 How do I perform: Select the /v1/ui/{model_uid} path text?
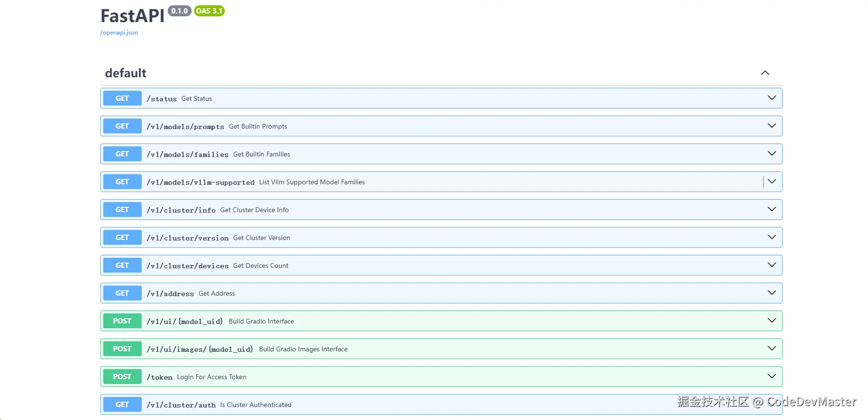[x=185, y=322]
